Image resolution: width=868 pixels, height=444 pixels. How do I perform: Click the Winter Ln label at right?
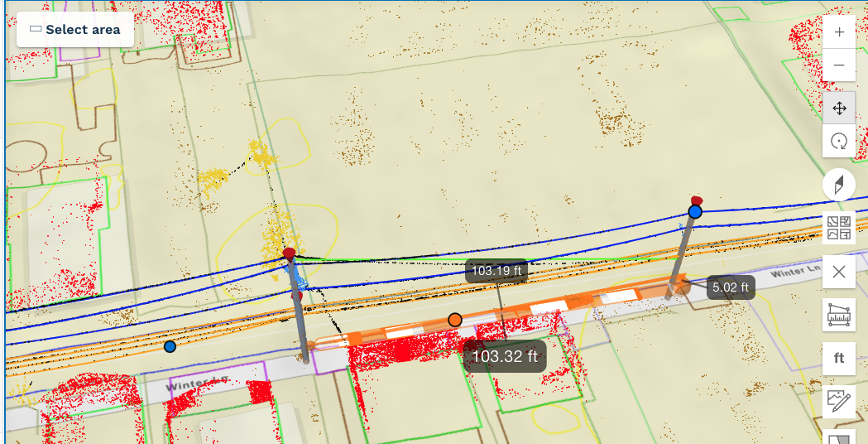click(794, 273)
